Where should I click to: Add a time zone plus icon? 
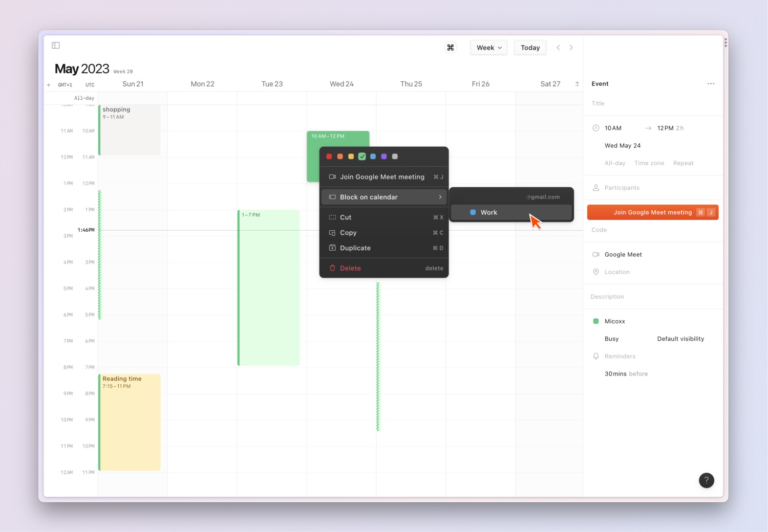pyautogui.click(x=49, y=85)
